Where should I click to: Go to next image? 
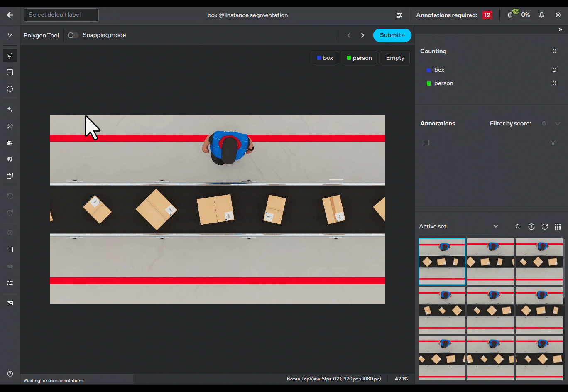point(362,35)
